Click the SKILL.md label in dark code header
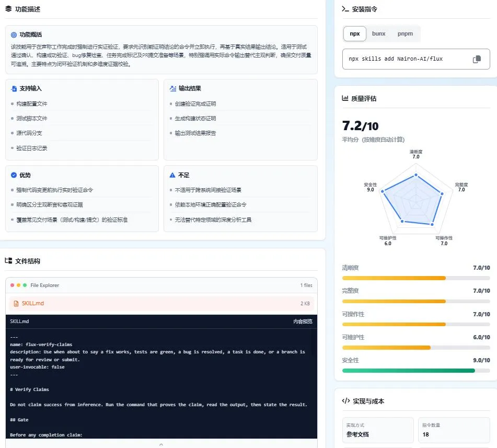 click(x=19, y=321)
